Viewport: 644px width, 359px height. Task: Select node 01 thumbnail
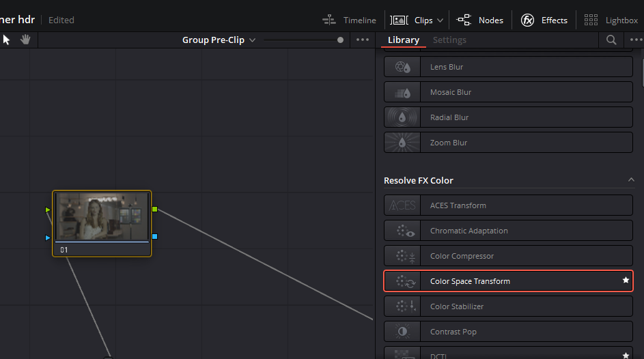pyautogui.click(x=102, y=216)
